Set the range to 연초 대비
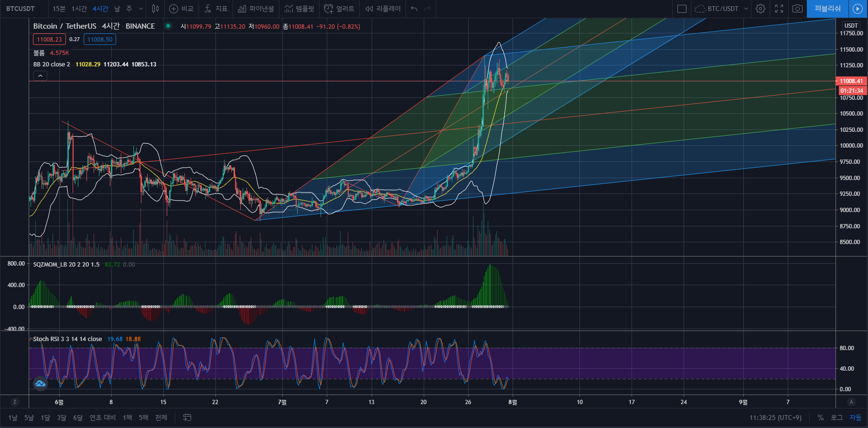 click(x=103, y=417)
